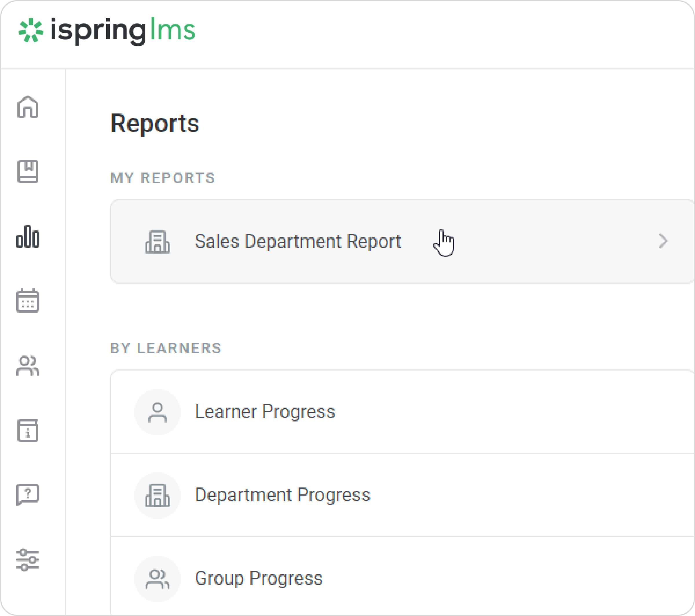This screenshot has height=616, width=695.
Task: Click building icon beside Sales Department Report
Action: click(x=158, y=242)
